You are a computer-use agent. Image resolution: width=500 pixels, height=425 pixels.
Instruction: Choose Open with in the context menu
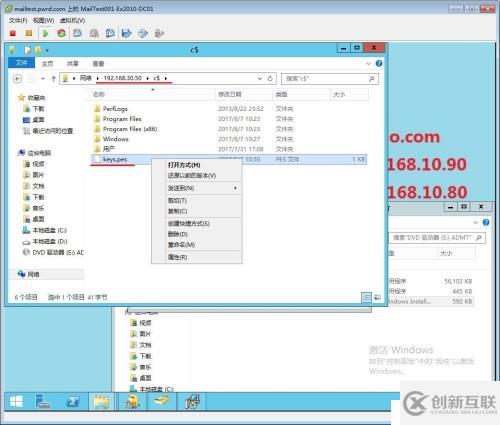point(184,165)
